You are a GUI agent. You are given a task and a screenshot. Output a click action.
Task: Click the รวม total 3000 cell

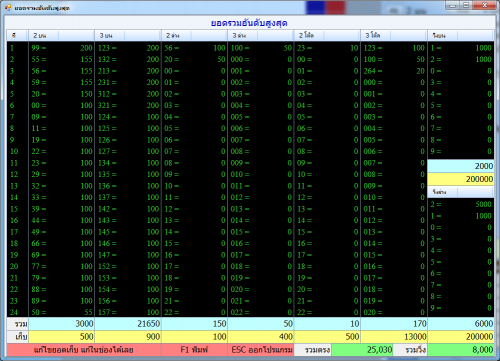(x=62, y=324)
